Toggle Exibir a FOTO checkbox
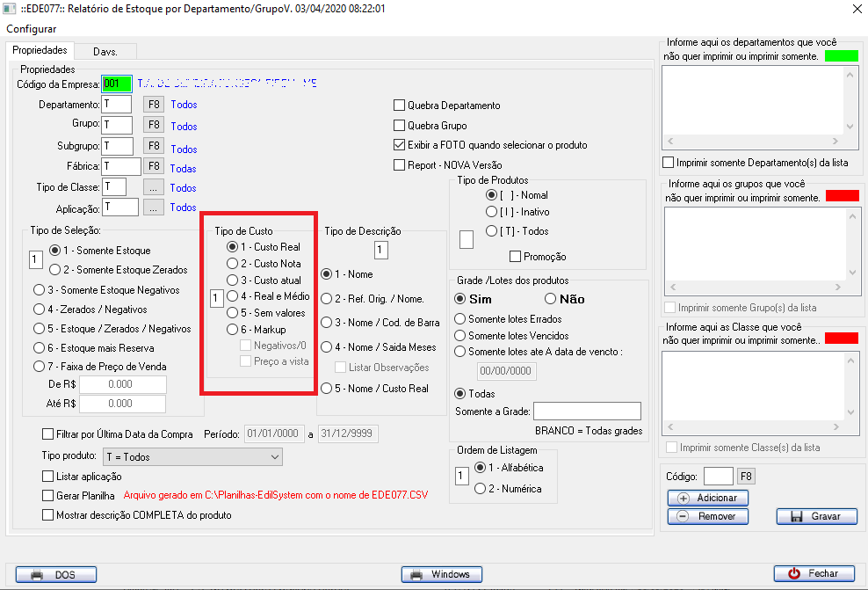 coord(400,145)
